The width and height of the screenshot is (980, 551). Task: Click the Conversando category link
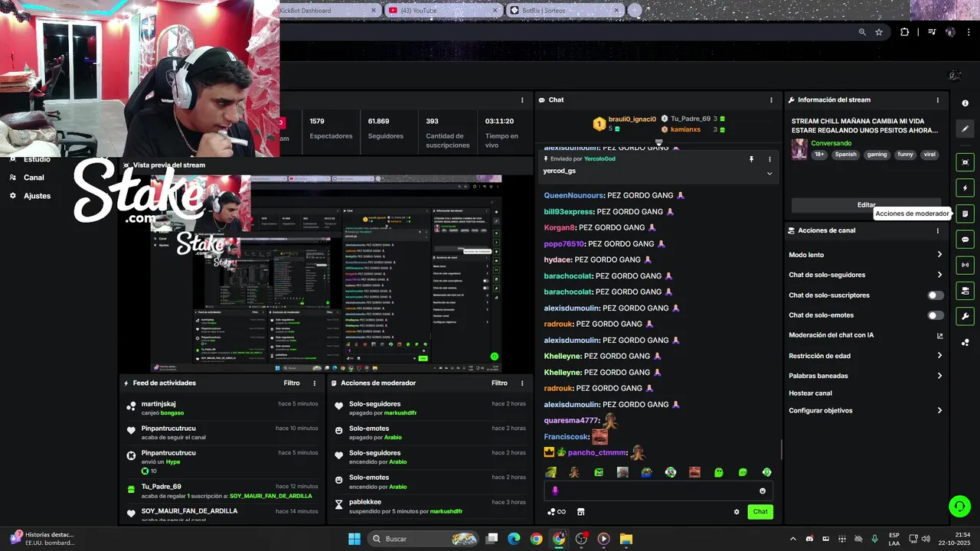(x=831, y=143)
